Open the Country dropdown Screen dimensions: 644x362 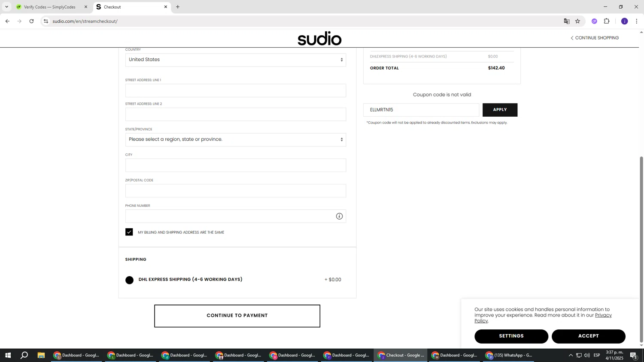235,60
